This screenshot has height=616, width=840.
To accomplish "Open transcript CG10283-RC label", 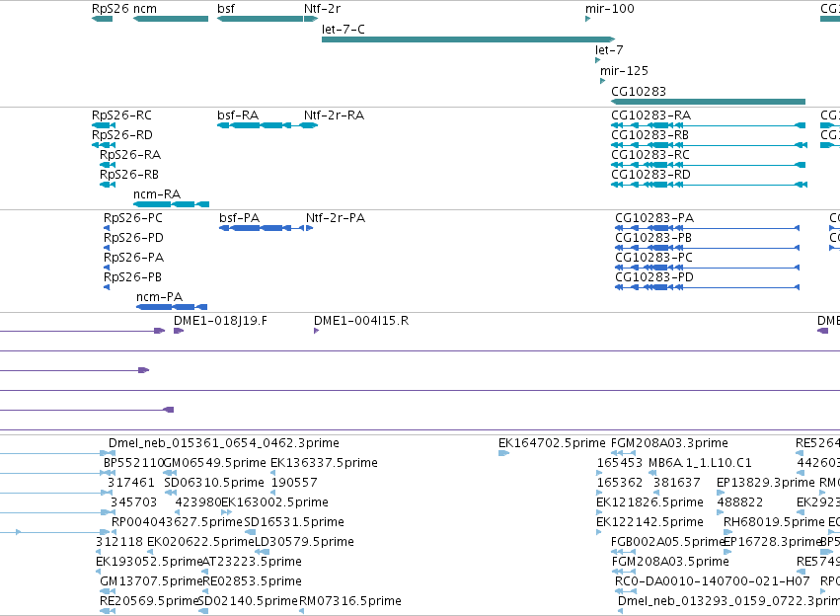I will (650, 155).
